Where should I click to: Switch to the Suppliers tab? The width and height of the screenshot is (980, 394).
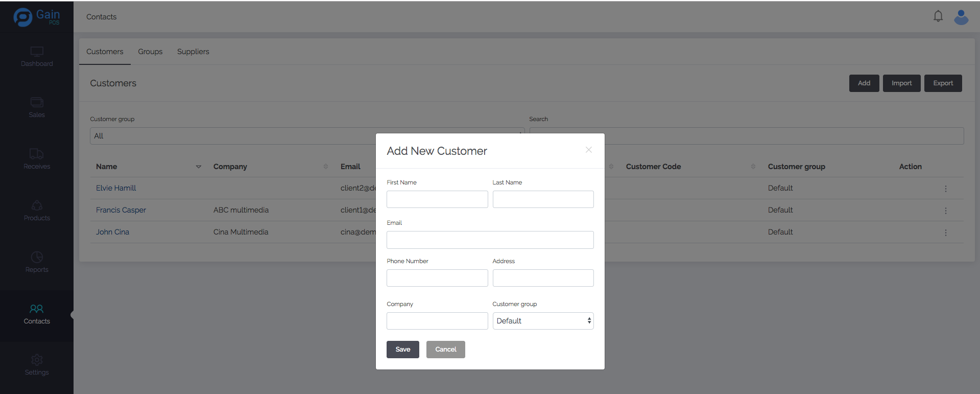(193, 52)
